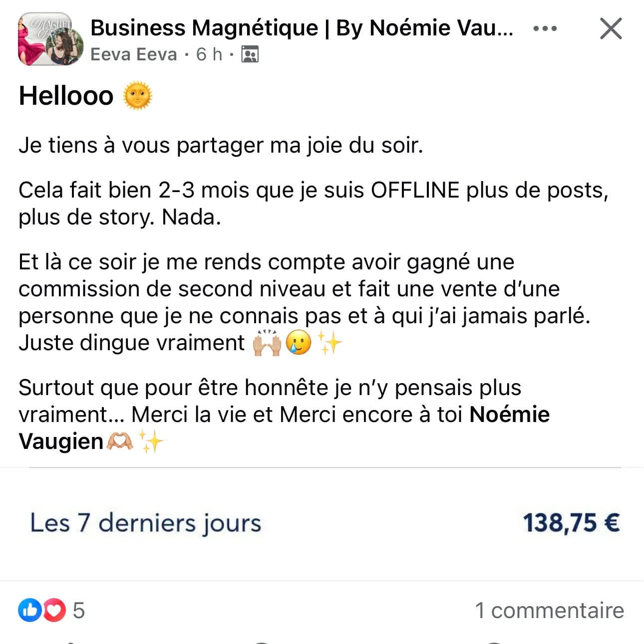Click the smiling face with tear emoji

(299, 343)
